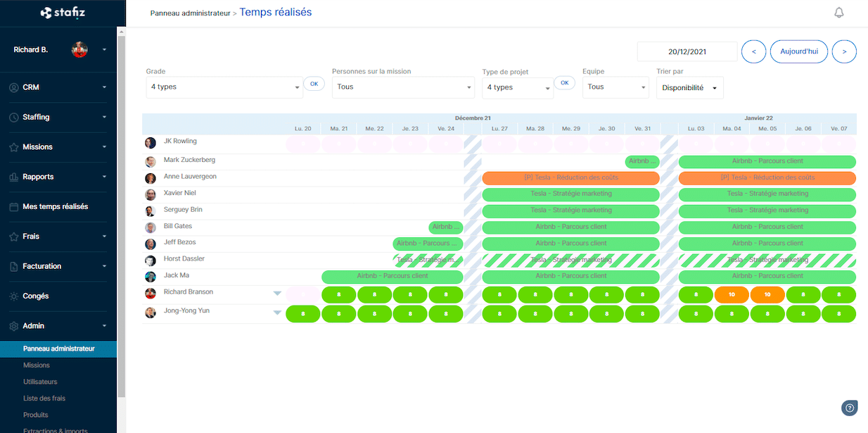Click JK Rowling's avatar

(x=151, y=143)
